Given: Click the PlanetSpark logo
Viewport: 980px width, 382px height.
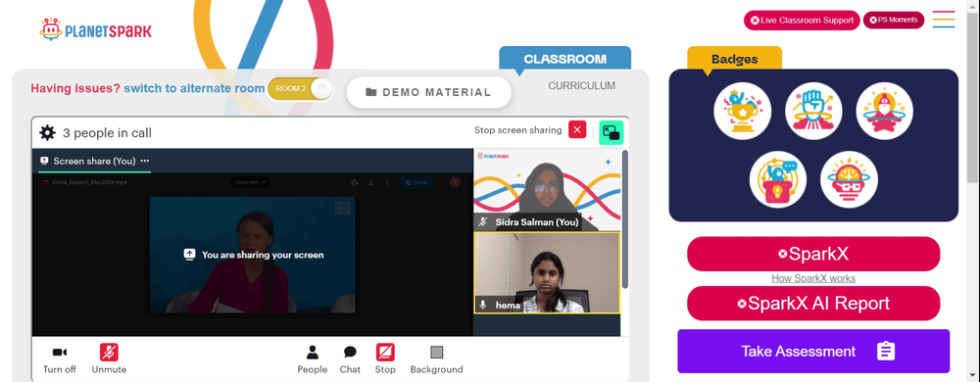Looking at the screenshot, I should (96, 30).
